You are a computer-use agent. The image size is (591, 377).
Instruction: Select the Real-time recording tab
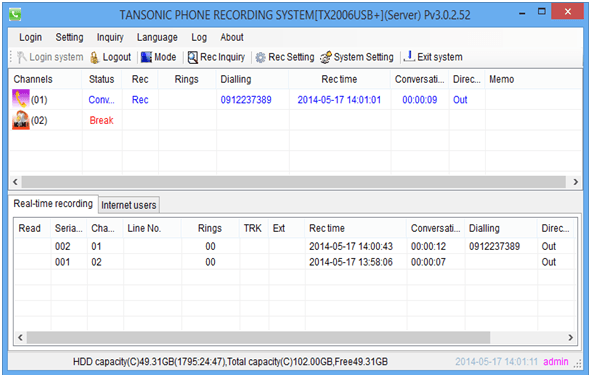click(x=53, y=204)
